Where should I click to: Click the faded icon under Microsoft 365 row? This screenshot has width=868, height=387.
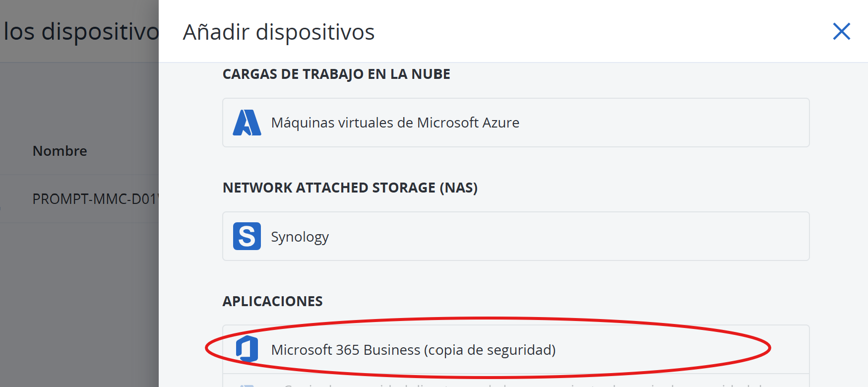pyautogui.click(x=247, y=385)
